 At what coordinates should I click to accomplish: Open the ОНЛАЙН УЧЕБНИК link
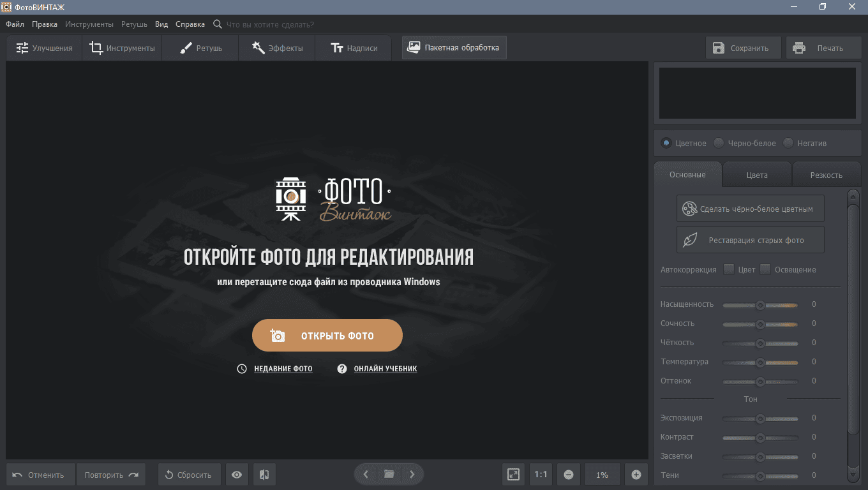385,369
